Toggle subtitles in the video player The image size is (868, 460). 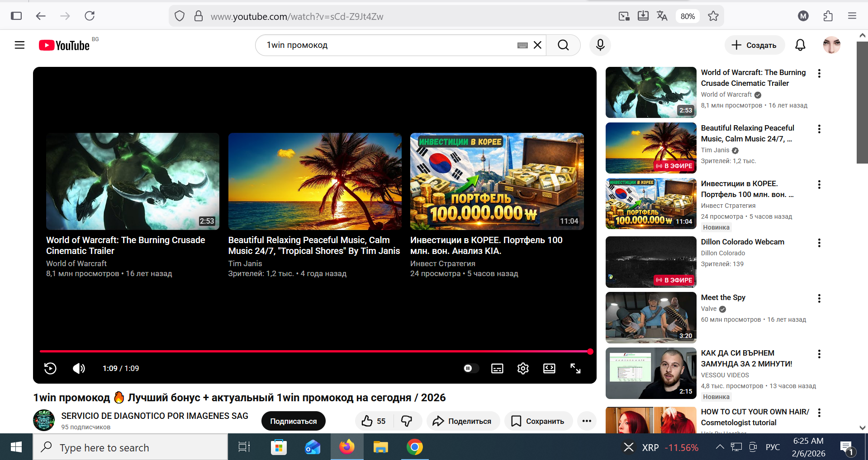(x=497, y=368)
